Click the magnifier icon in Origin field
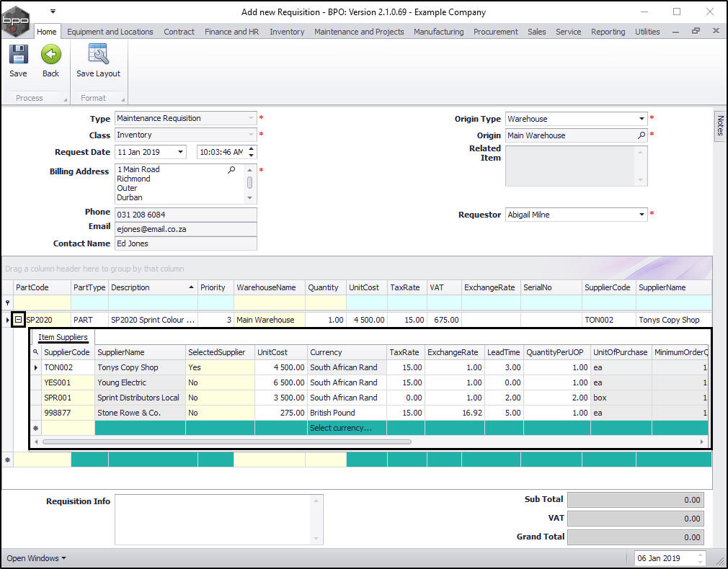Image resolution: width=728 pixels, height=569 pixels. tap(642, 135)
